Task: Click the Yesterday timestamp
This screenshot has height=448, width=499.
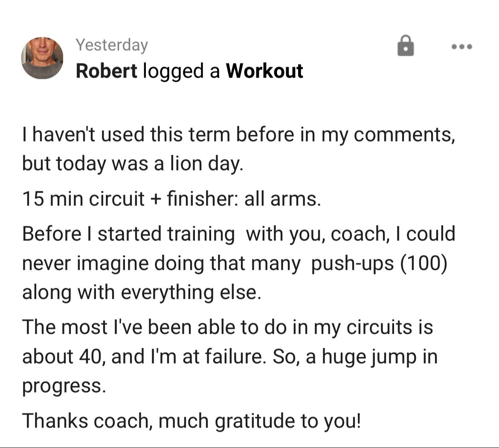Action: pos(112,45)
